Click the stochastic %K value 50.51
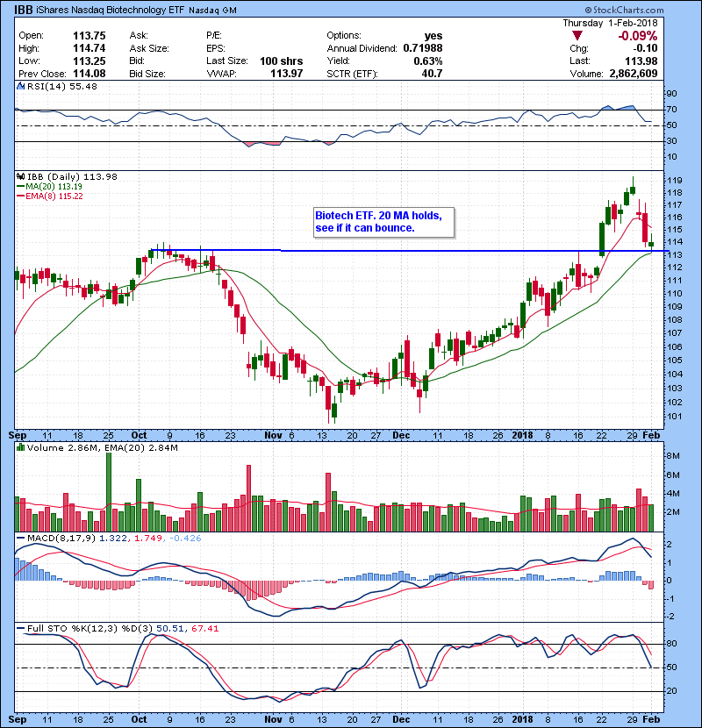 169,628
